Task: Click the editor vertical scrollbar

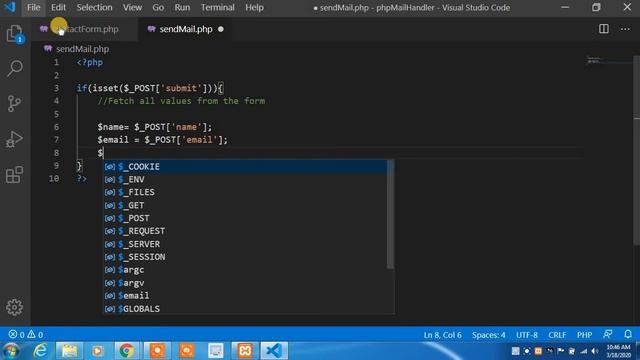Action: pyautogui.click(x=637, y=151)
